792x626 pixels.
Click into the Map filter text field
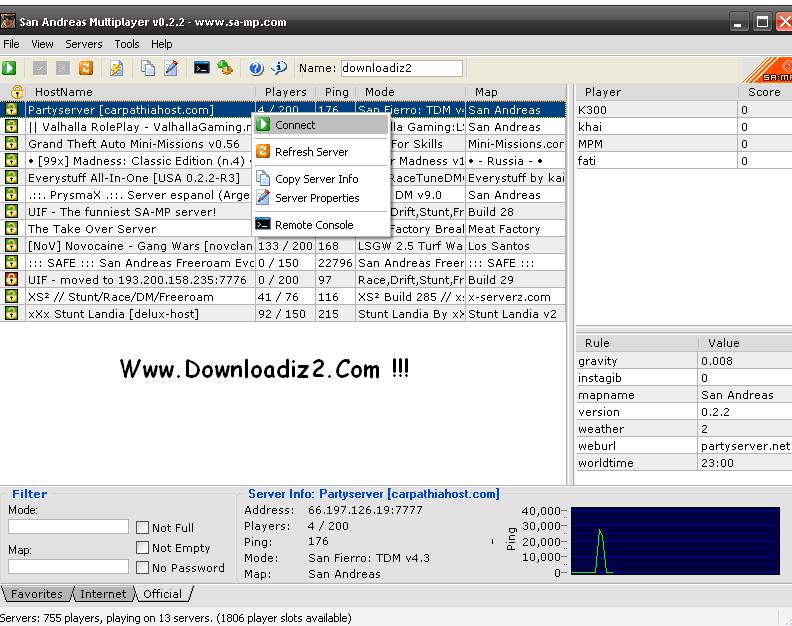point(68,566)
